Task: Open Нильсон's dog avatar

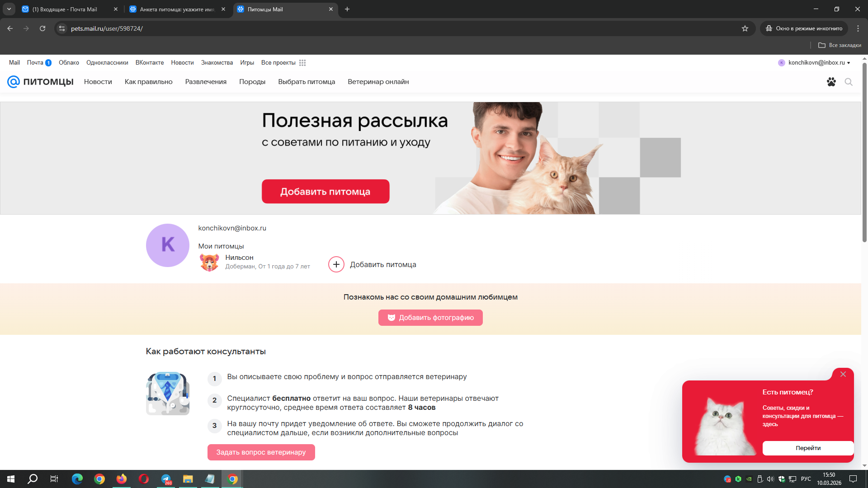Action: pyautogui.click(x=209, y=262)
